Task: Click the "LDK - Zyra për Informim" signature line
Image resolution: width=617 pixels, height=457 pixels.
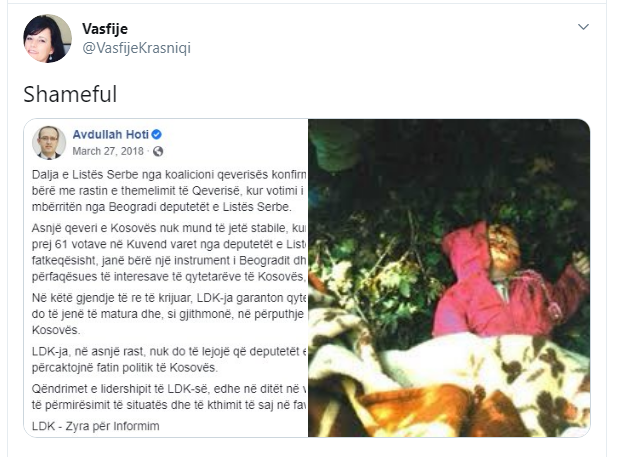Action: click(96, 426)
